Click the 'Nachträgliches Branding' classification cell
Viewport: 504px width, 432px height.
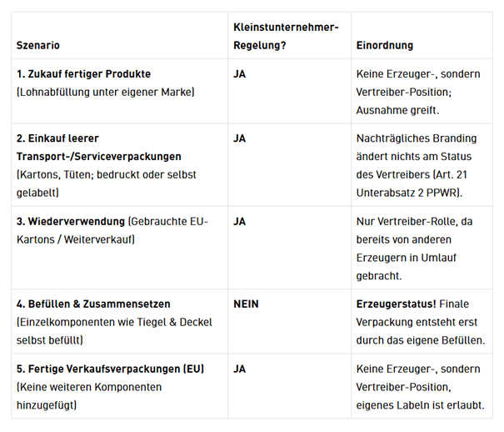tap(422, 165)
